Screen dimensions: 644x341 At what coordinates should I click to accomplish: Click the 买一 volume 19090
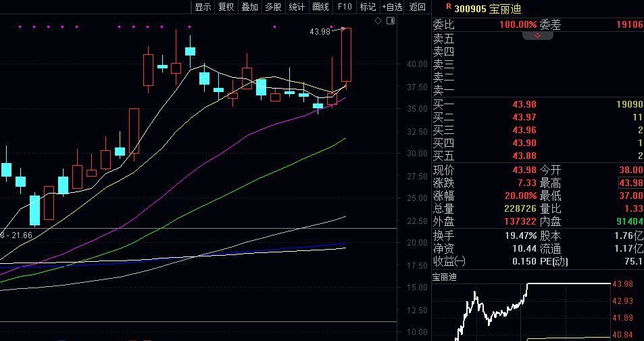click(630, 105)
